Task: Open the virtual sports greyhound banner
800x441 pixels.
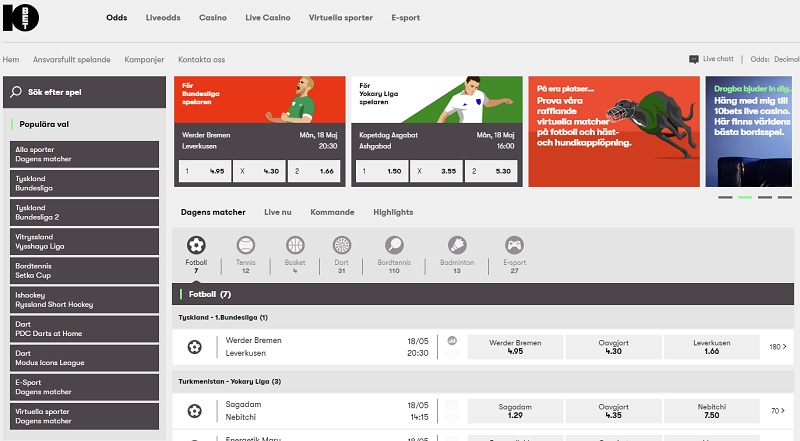Action: tap(614, 132)
